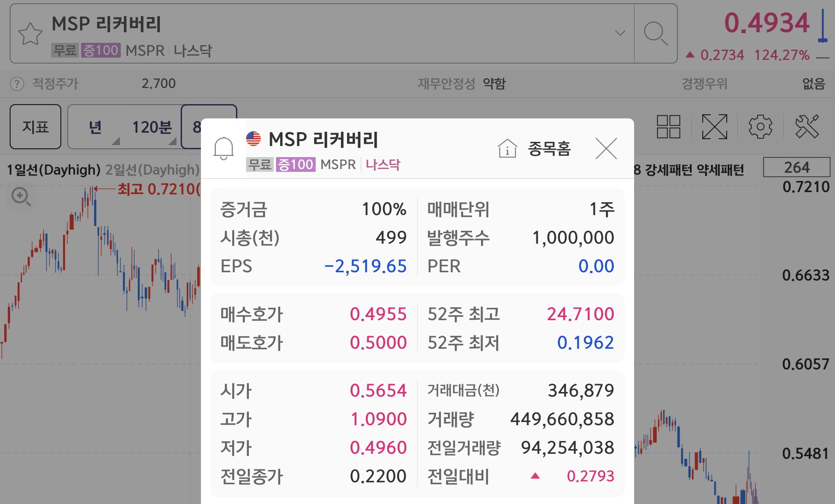
Task: Open 적정주가 help question icon
Action: pyautogui.click(x=17, y=84)
